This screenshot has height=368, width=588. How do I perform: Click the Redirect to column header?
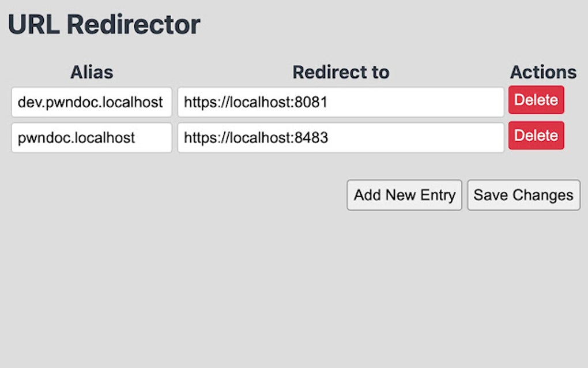[x=341, y=72]
